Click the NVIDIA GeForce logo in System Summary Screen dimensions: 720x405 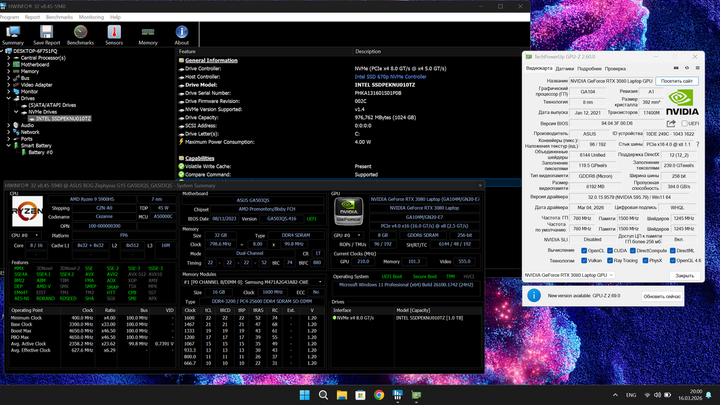point(349,211)
